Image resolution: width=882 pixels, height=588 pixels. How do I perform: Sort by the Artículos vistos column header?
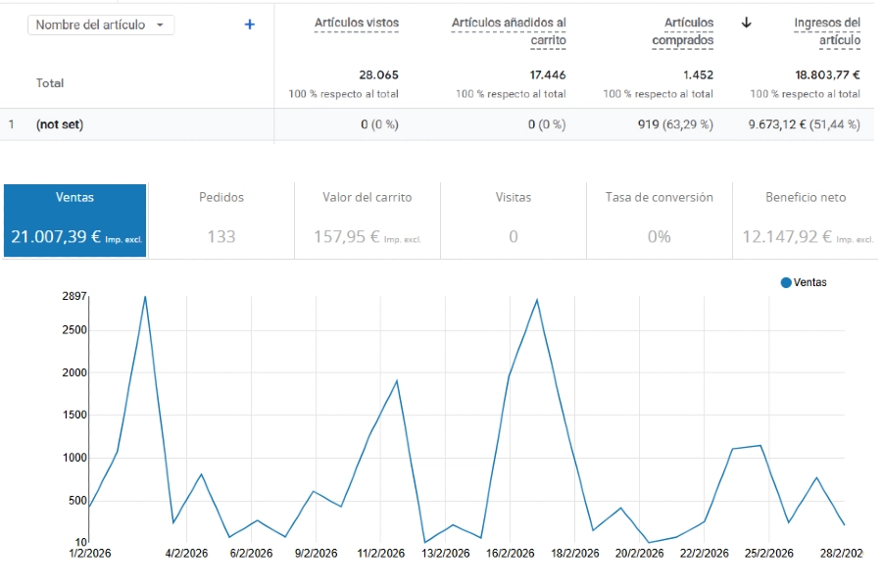[355, 23]
